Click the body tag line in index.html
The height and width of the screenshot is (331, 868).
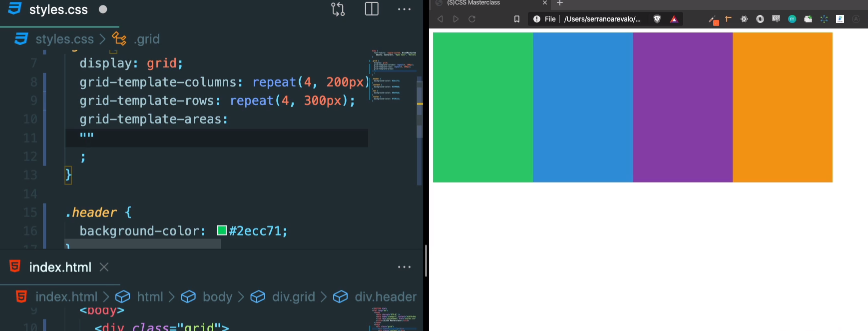[x=102, y=310]
